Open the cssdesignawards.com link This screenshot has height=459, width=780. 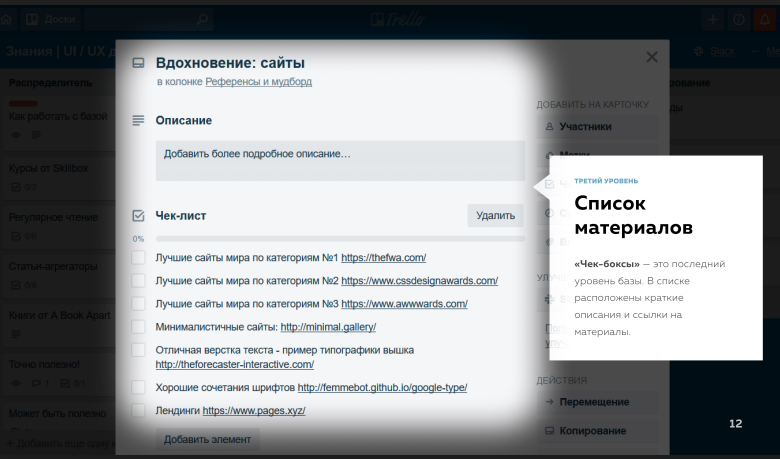(419, 280)
